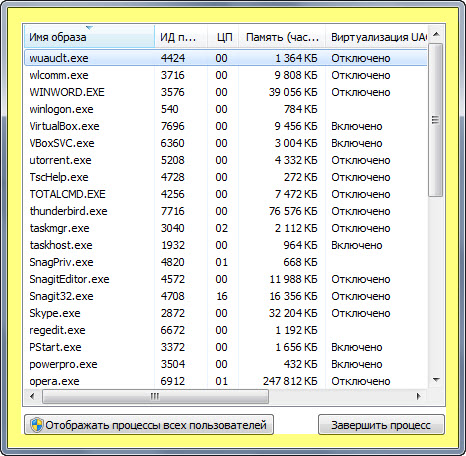The width and height of the screenshot is (466, 456).
Task: Click Включено in VirtualBox.exe row
Action: pos(357,126)
